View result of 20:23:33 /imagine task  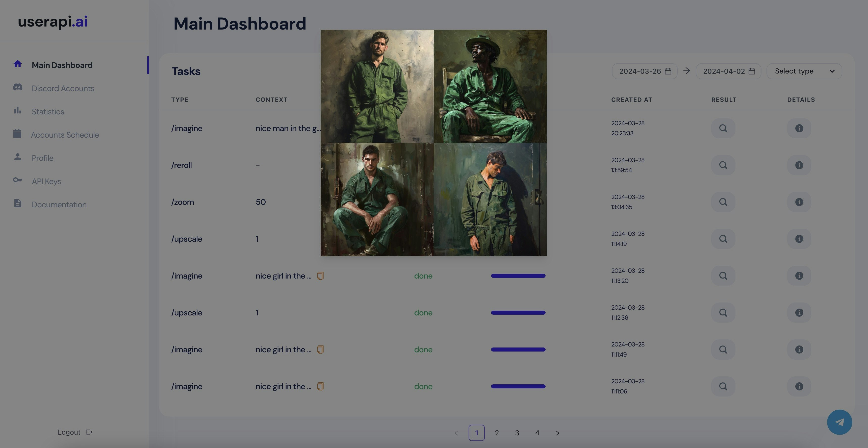[723, 129]
